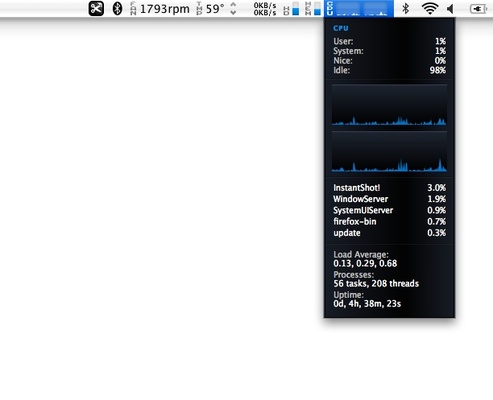Click the lower CPU core history graph
The image size is (493, 400).
pyautogui.click(x=389, y=151)
